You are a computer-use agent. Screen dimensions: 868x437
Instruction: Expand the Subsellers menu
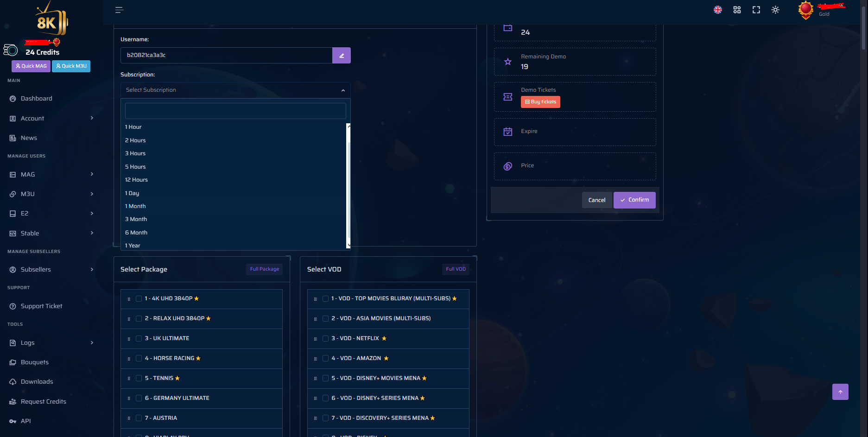pyautogui.click(x=36, y=269)
